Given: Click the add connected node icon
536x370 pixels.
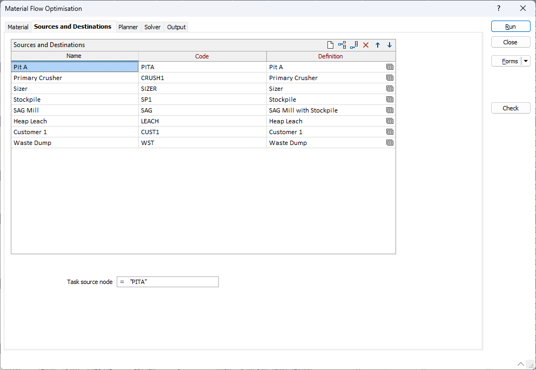Looking at the screenshot, I should tap(354, 45).
